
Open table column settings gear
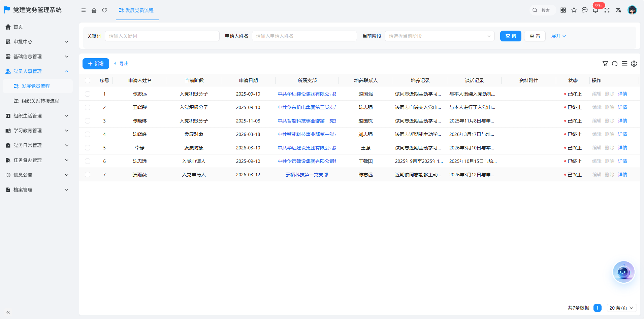[634, 64]
